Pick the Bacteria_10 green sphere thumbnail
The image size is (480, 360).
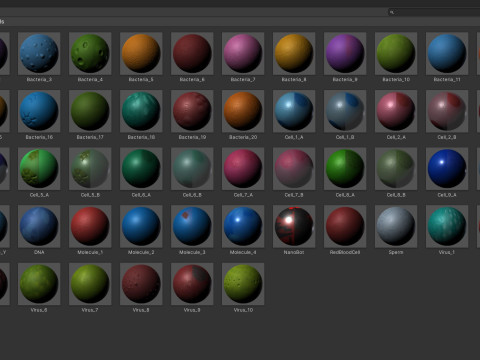coord(396,53)
